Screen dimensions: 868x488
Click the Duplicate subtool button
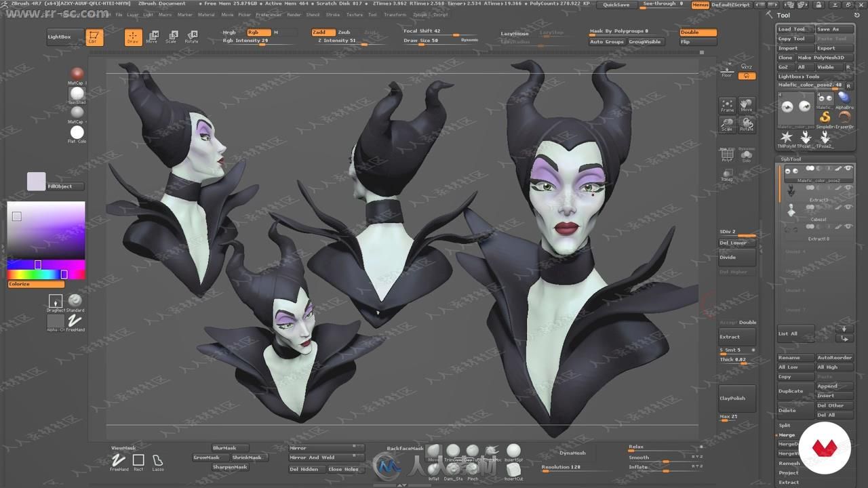tap(795, 391)
